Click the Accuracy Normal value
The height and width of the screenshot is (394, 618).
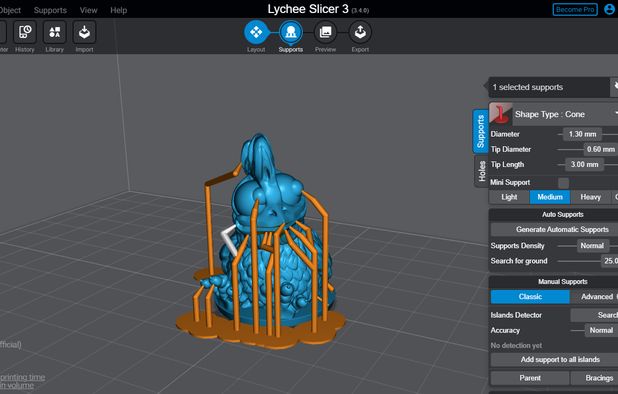point(601,330)
